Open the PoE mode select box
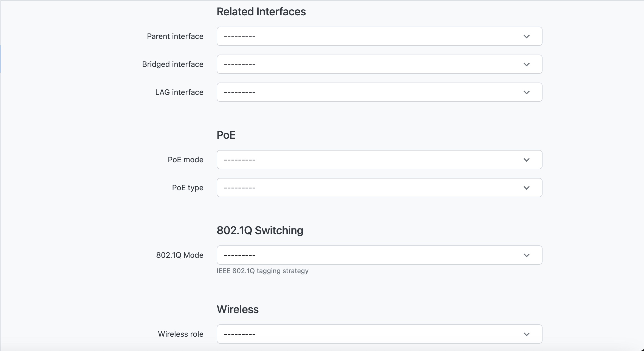 pyautogui.click(x=379, y=160)
